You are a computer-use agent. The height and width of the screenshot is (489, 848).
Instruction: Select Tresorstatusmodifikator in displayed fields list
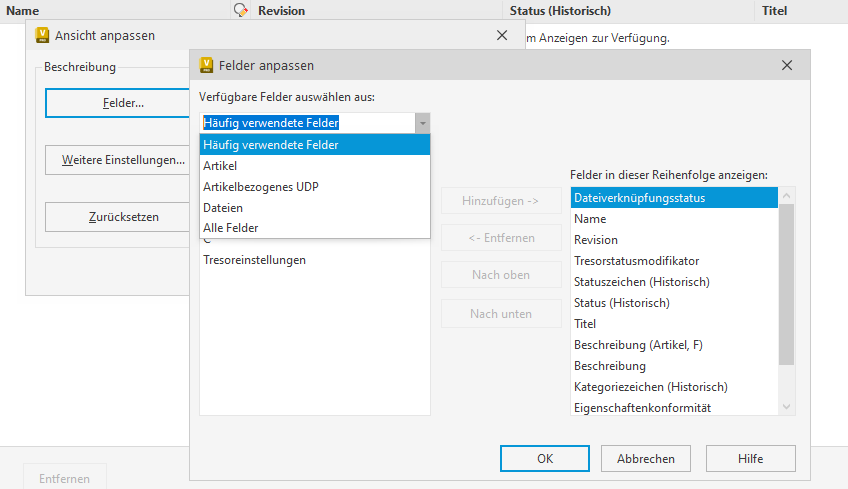(636, 261)
